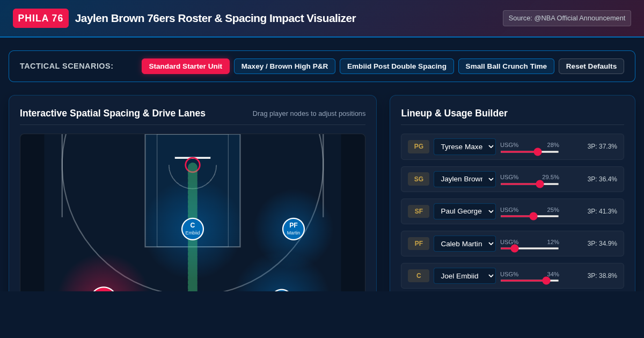644x338 pixels.
Task: Click the SG position badge
Action: click(419, 179)
